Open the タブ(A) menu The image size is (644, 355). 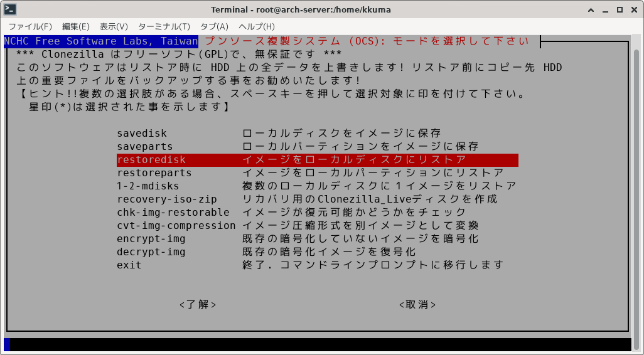214,26
